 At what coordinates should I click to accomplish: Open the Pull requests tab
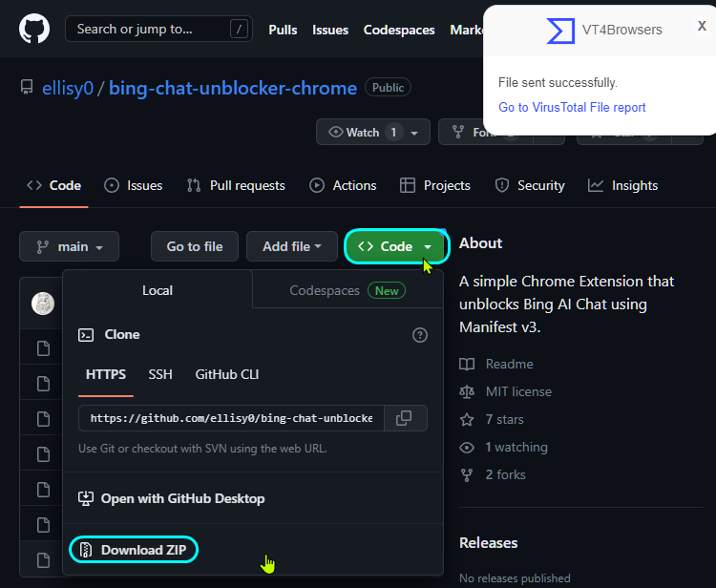point(236,185)
